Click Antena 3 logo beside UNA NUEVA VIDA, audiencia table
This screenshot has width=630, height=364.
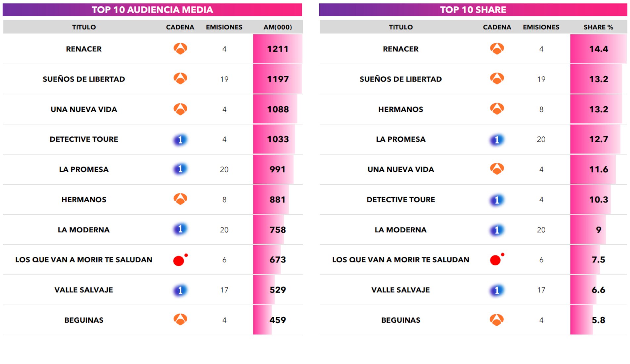[180, 109]
